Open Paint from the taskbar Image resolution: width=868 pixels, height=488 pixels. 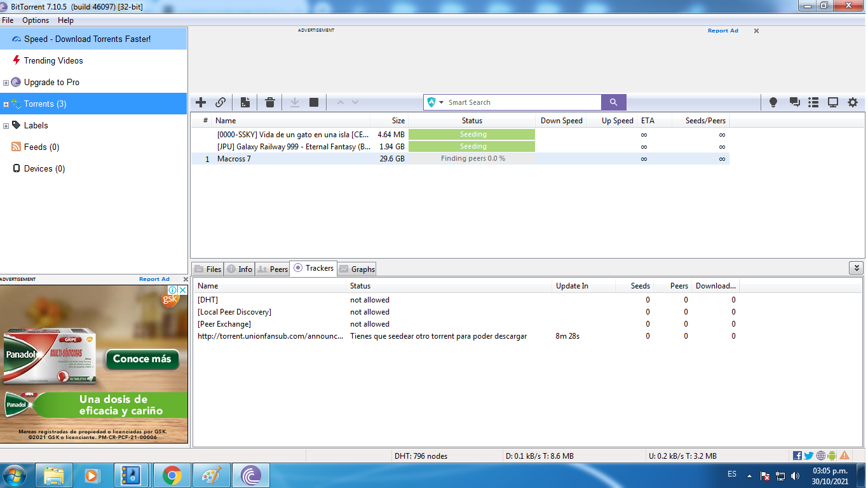point(211,475)
